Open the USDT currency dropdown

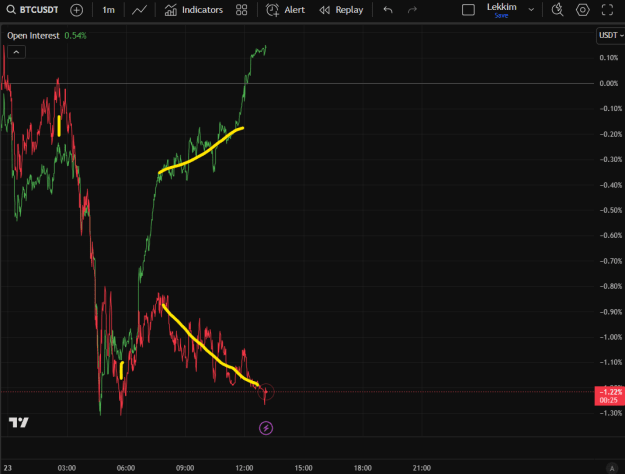point(611,35)
